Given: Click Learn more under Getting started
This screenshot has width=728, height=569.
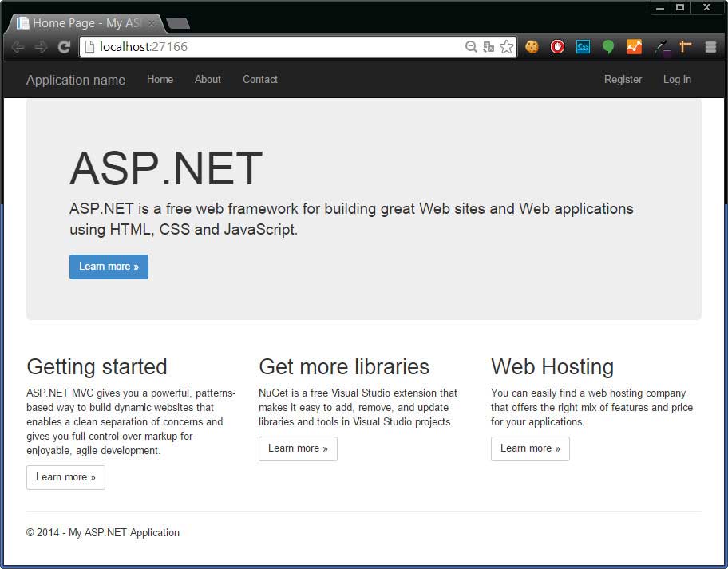Looking at the screenshot, I should click(x=66, y=477).
